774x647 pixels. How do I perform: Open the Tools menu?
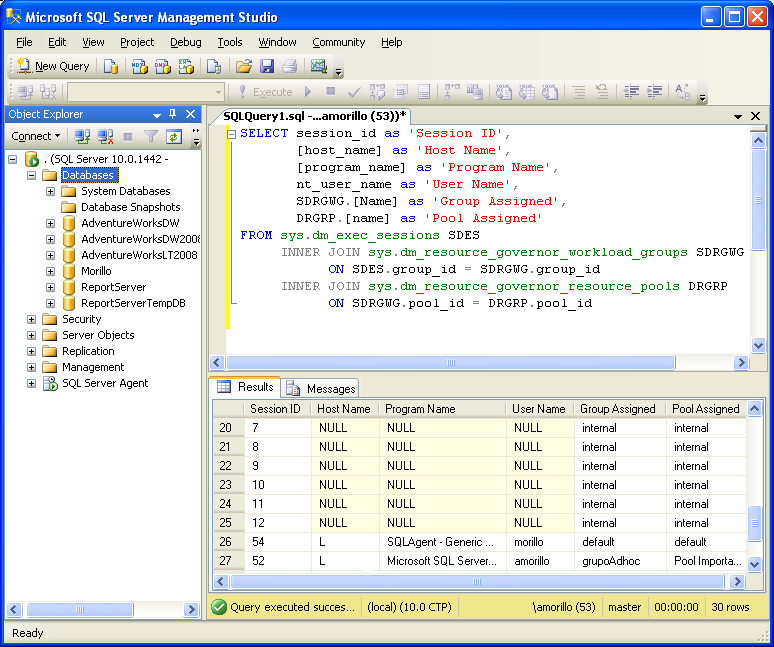[x=230, y=42]
